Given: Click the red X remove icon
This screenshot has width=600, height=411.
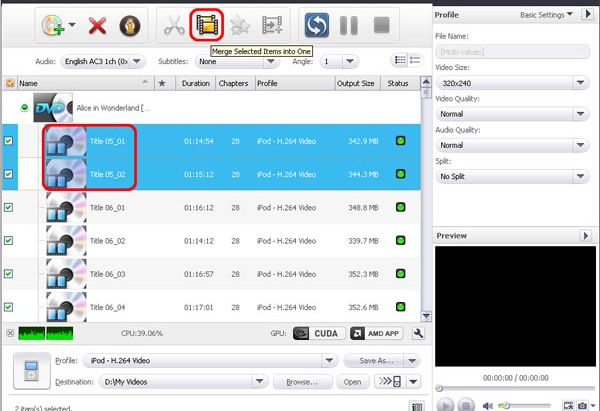Looking at the screenshot, I should (x=97, y=26).
